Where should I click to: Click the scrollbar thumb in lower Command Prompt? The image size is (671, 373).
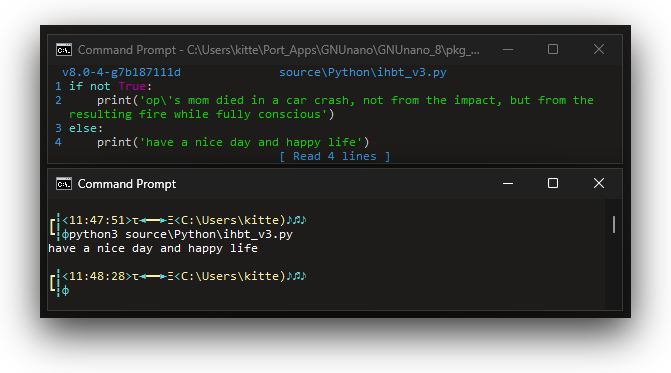point(614,225)
